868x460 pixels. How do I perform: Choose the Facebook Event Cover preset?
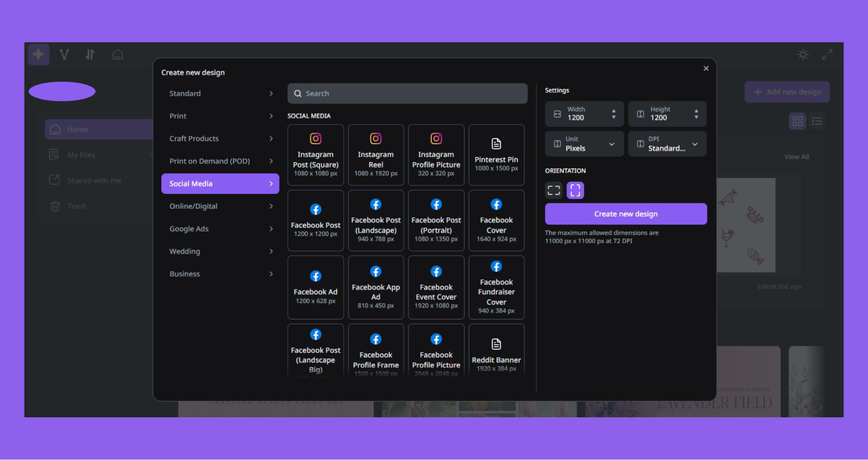tap(436, 287)
